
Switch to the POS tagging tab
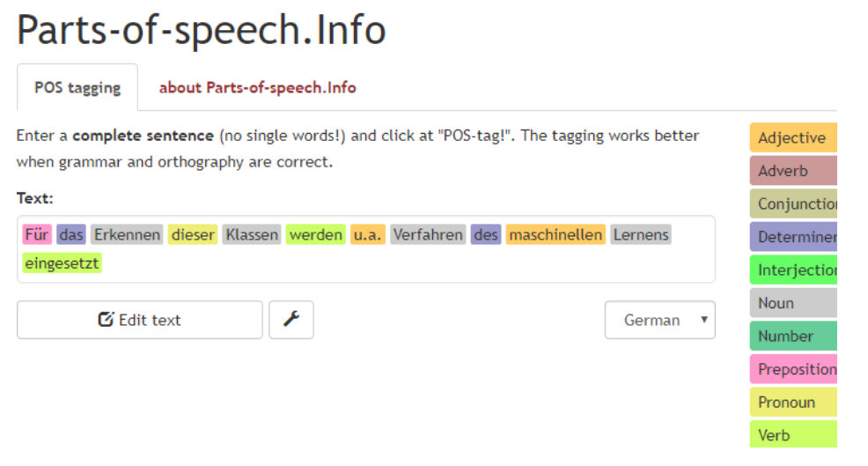77,87
